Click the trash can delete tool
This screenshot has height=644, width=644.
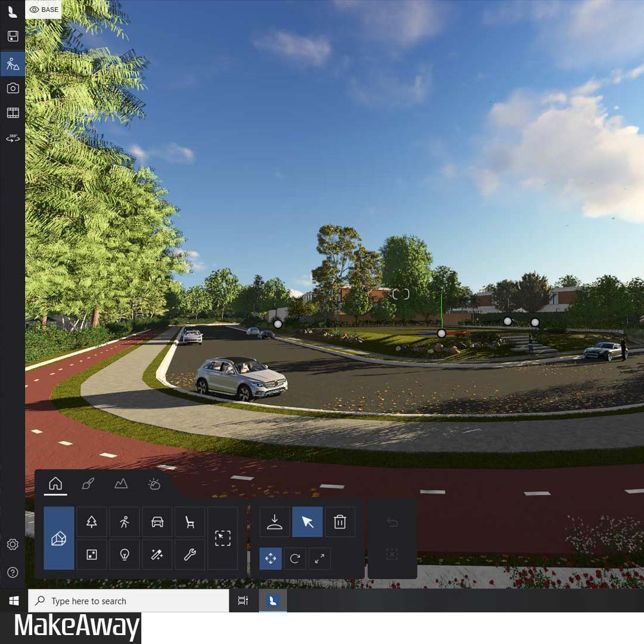340,522
